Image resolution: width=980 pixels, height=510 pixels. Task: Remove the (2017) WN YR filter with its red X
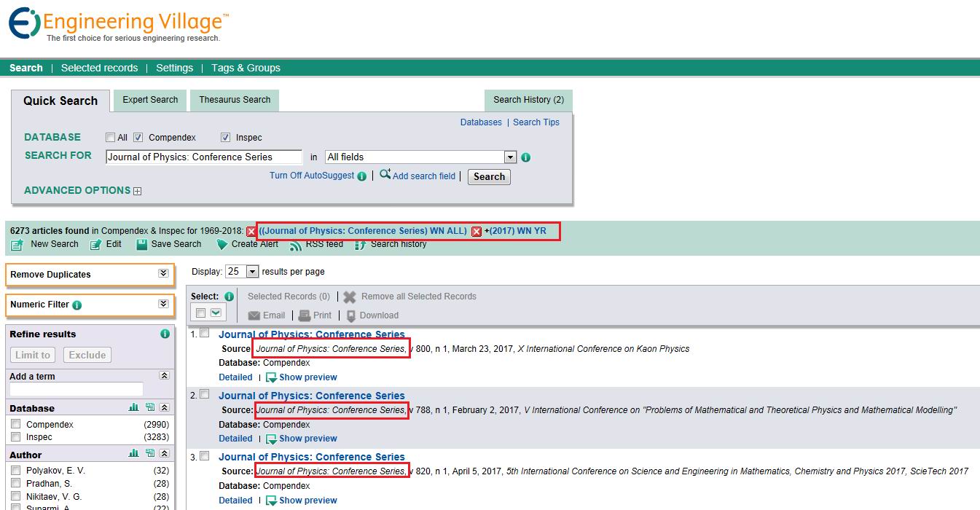pyautogui.click(x=477, y=232)
